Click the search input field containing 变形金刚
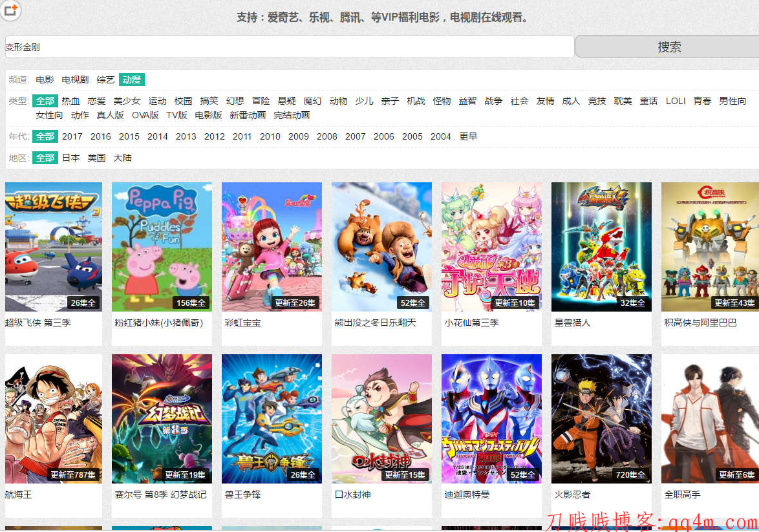The width and height of the screenshot is (759, 532). [x=290, y=47]
